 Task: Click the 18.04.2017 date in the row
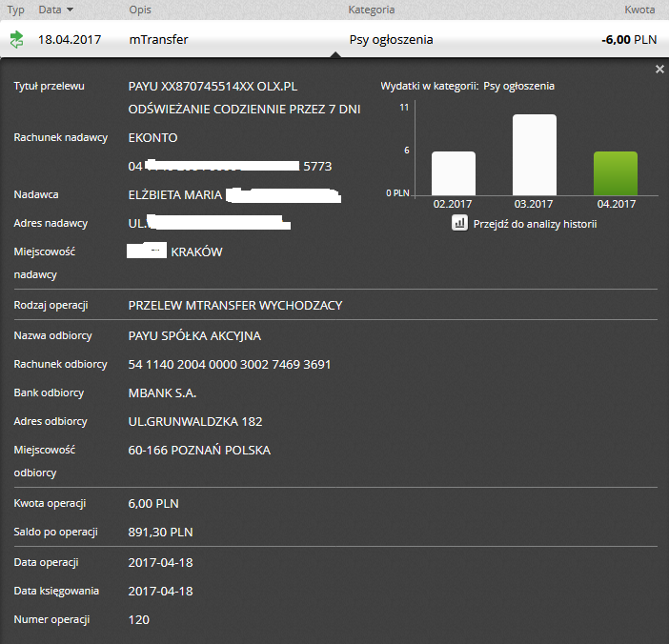68,40
